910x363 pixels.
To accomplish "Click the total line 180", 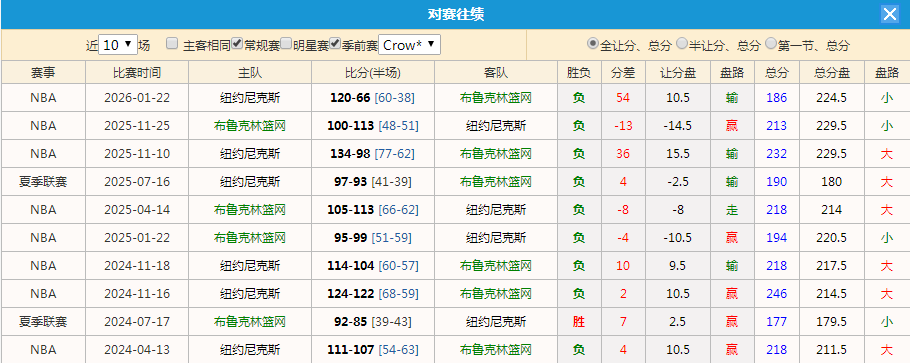I will [x=832, y=182].
